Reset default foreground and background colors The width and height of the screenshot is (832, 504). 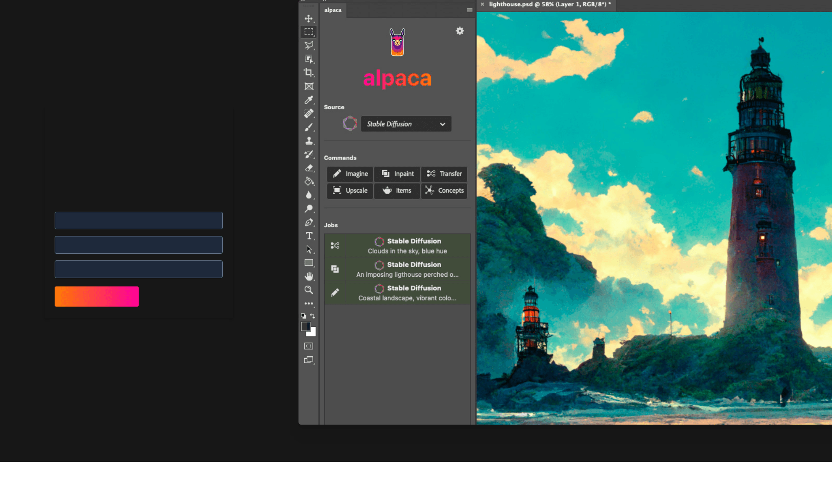point(303,316)
